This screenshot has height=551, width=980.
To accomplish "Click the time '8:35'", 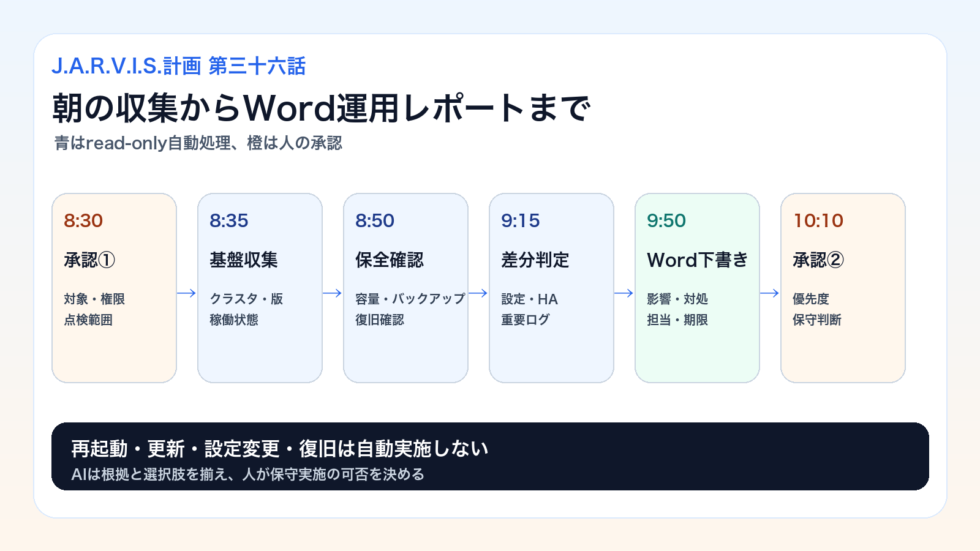I will [x=229, y=220].
